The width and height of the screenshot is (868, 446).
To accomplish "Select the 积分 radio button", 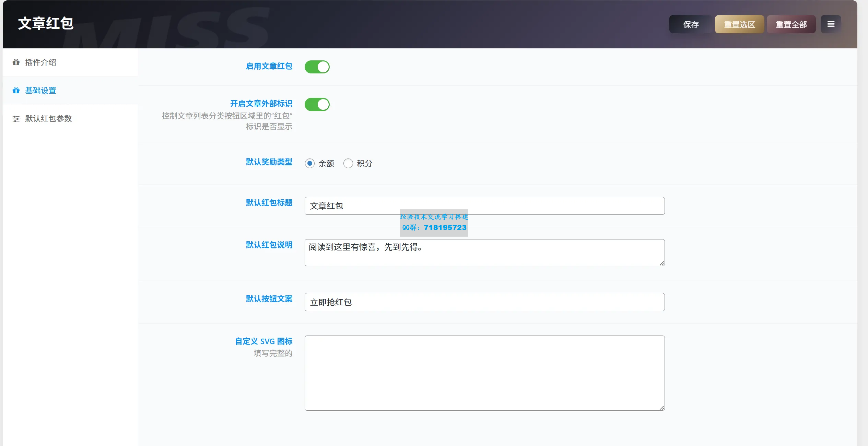I will 348,163.
